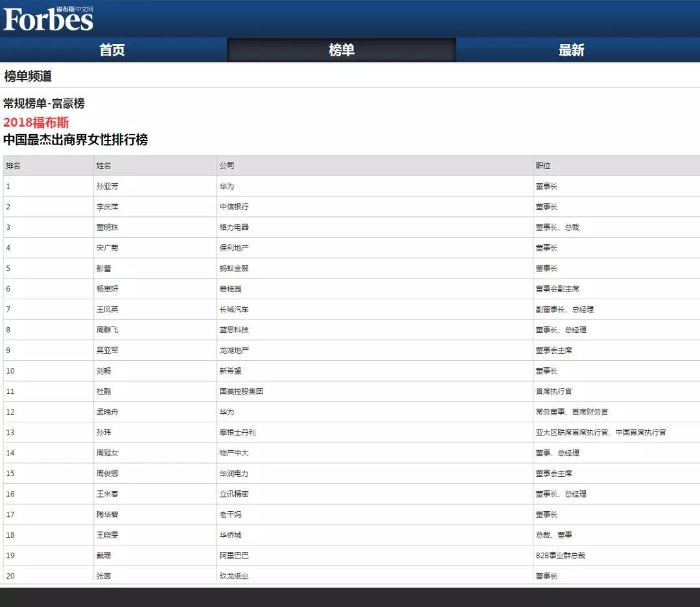The width and height of the screenshot is (700, 607).
Task: Select the 榜单频道 heading
Action: click(x=28, y=76)
